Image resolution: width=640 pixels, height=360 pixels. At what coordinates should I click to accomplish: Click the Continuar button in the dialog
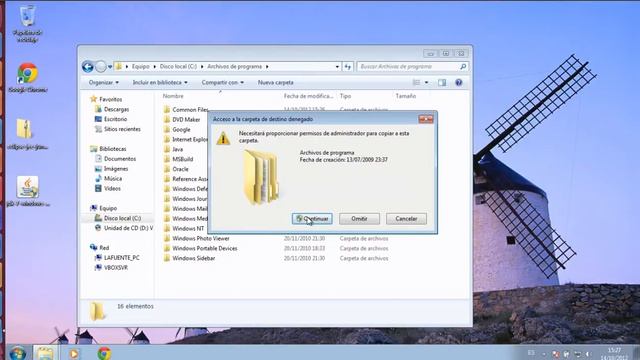(312, 219)
